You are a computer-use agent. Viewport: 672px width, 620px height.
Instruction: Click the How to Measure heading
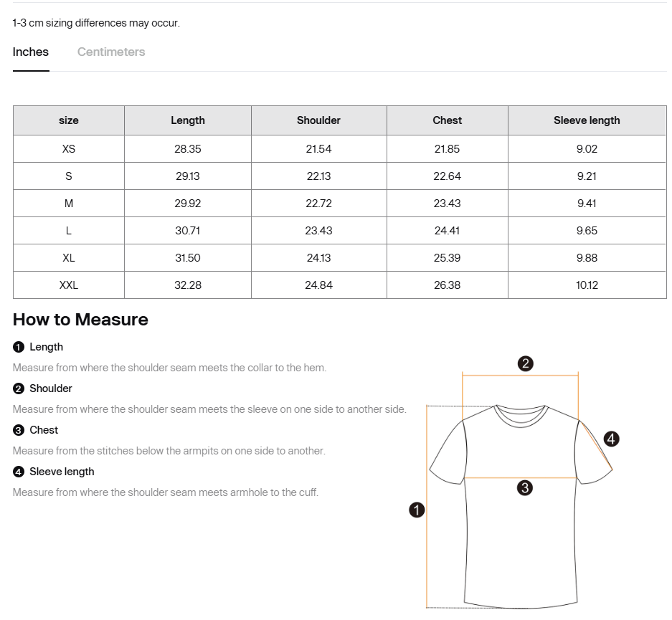[x=80, y=320]
